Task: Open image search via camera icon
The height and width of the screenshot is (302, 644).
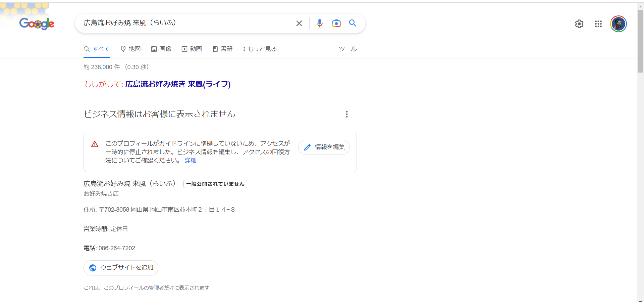Action: (336, 23)
